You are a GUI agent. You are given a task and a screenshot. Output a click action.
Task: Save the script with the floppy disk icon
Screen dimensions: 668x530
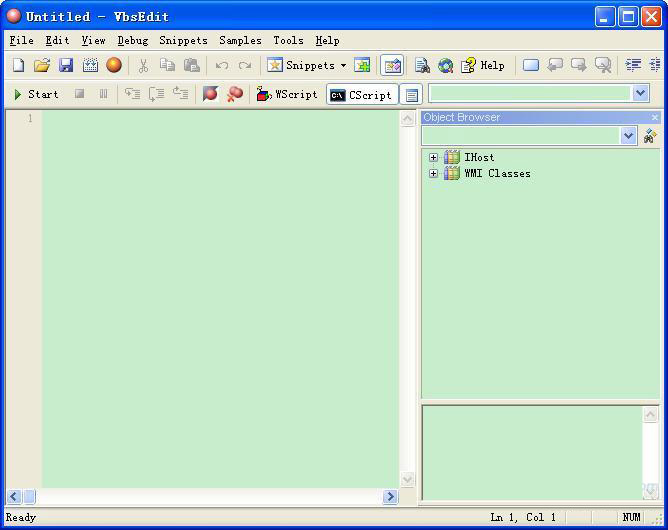click(66, 65)
